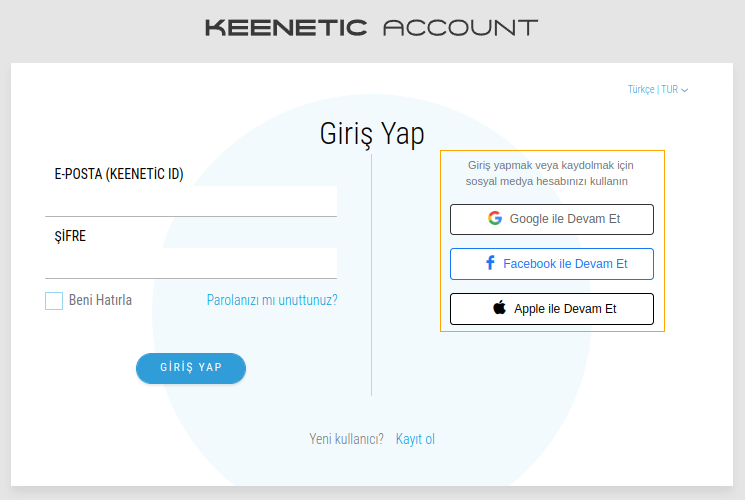
Task: Follow the Kayıt ol link
Action: point(415,439)
